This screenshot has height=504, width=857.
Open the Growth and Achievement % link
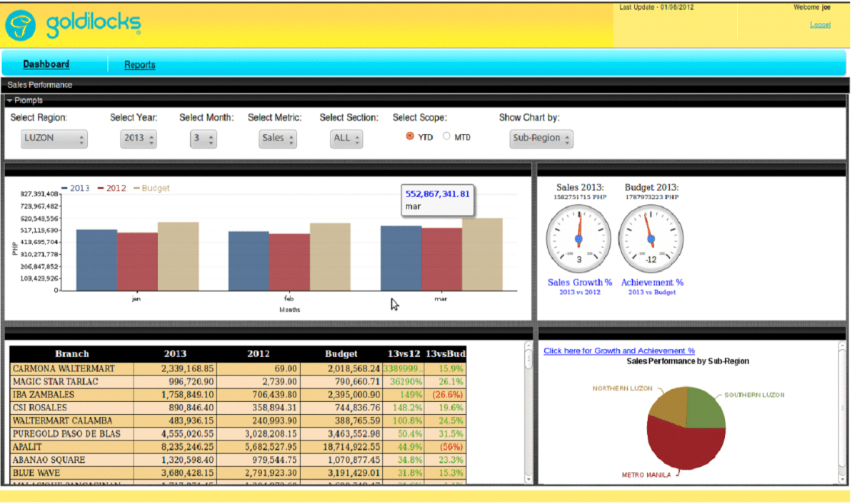tap(618, 351)
